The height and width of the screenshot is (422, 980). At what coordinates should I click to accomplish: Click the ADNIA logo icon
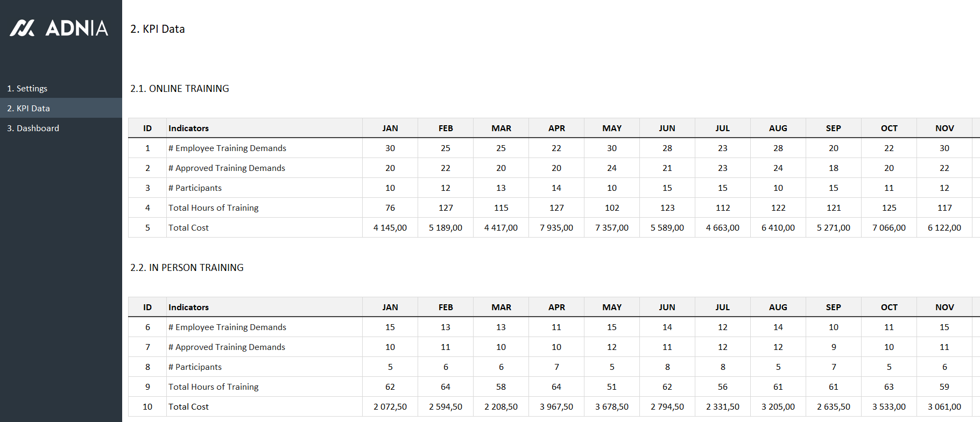point(23,28)
